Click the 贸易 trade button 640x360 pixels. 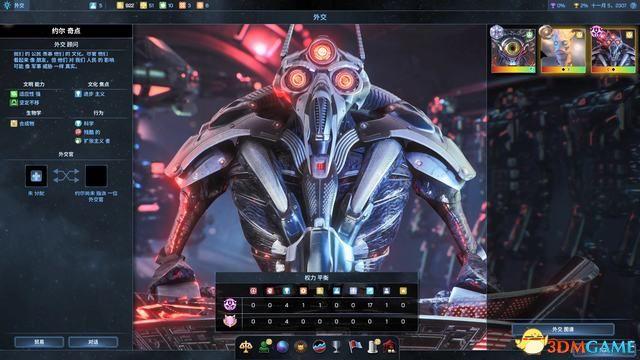click(39, 342)
